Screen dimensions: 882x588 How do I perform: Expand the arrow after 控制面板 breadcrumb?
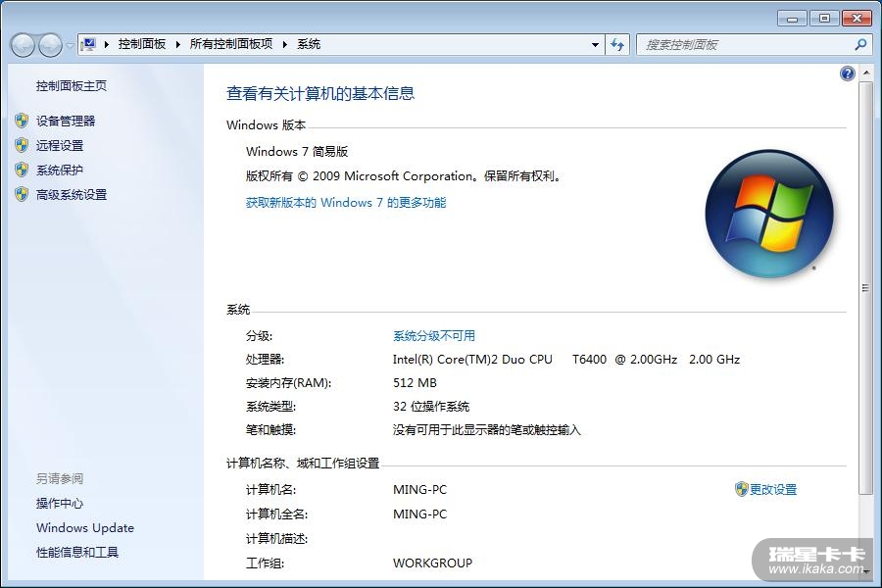[177, 44]
